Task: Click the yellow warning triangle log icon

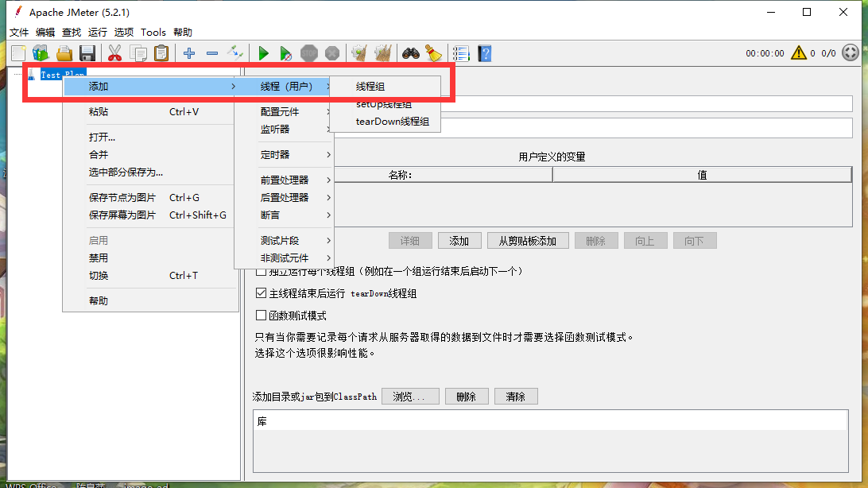Action: pyautogui.click(x=799, y=53)
